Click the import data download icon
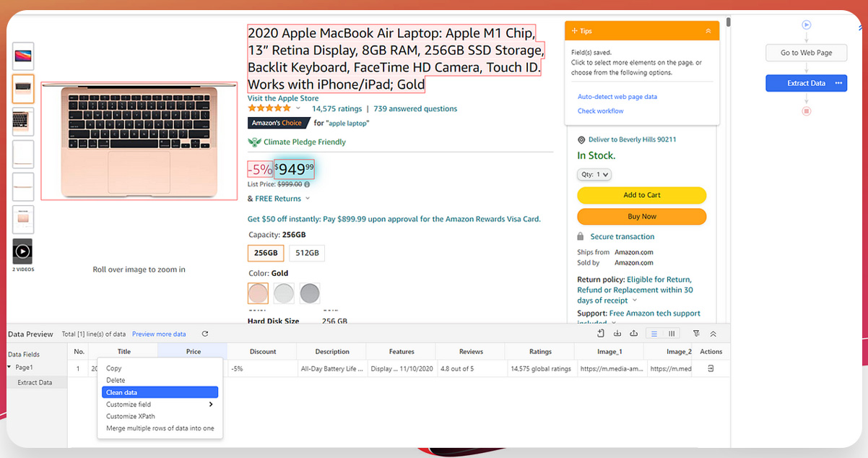The image size is (868, 458). point(617,334)
